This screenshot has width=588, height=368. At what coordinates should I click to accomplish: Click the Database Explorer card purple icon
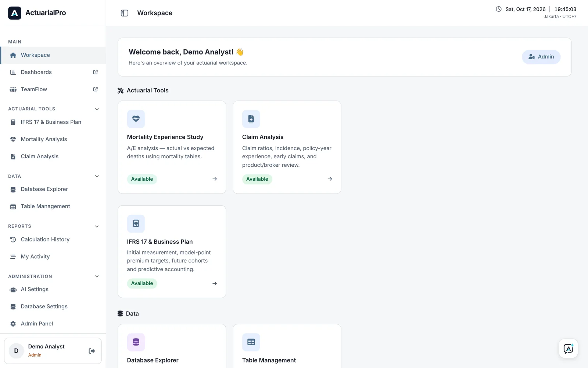(x=136, y=342)
